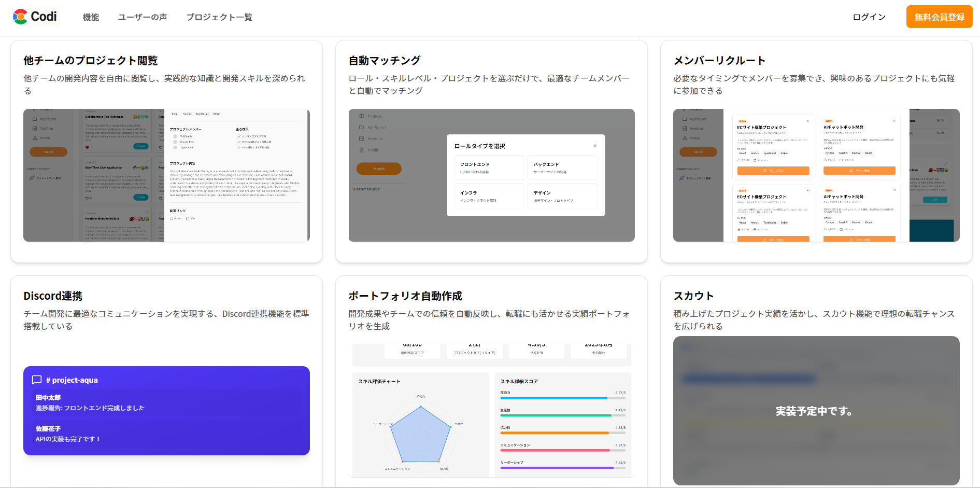Click the Projects grid icon in 自動マッチング preview
The image size is (980, 488).
(x=361, y=116)
